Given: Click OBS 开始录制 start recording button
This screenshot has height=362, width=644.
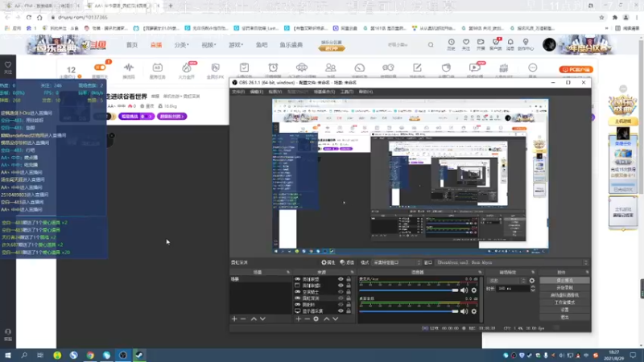Looking at the screenshot, I should pyautogui.click(x=565, y=288).
